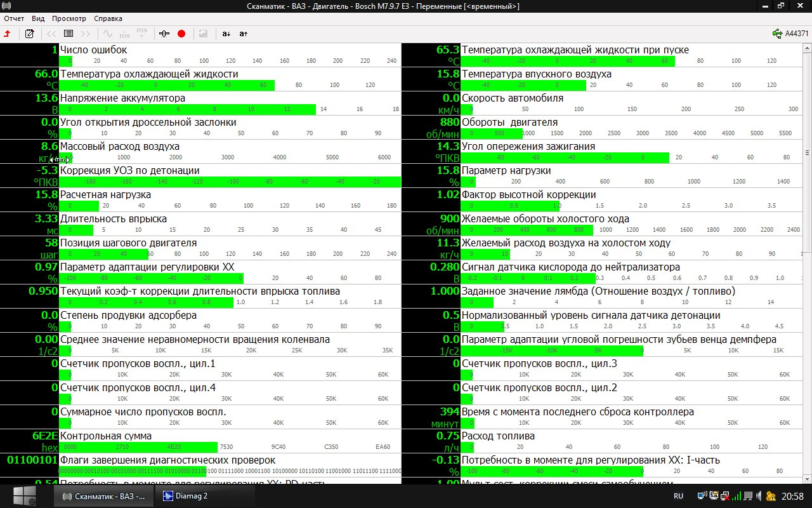Select Желаемые обороты холостого хода row
Screen dimensions: 812x508
tap(602, 224)
